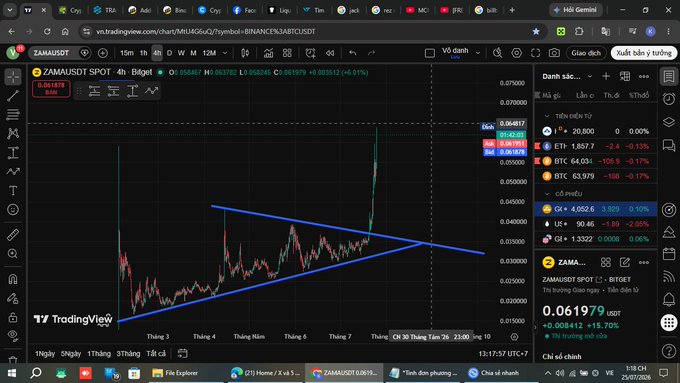Select the Tất cả date range
Image resolution: width=680 pixels, height=383 pixels.
[156, 354]
